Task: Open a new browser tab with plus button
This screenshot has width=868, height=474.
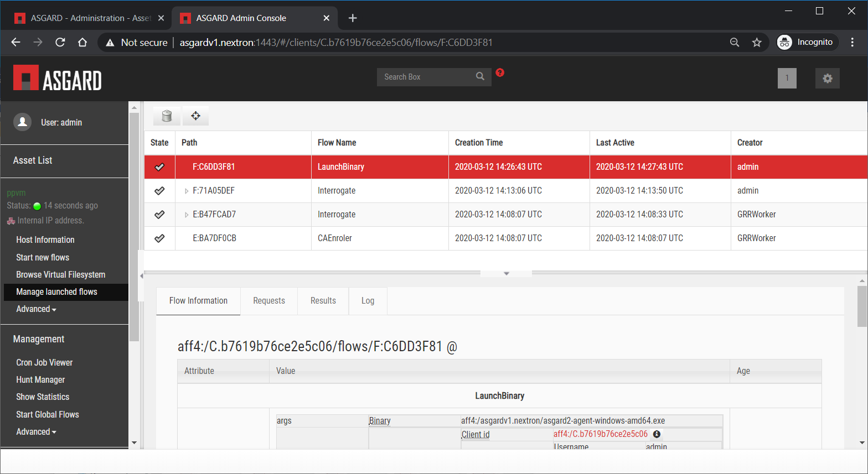Action: tap(353, 18)
